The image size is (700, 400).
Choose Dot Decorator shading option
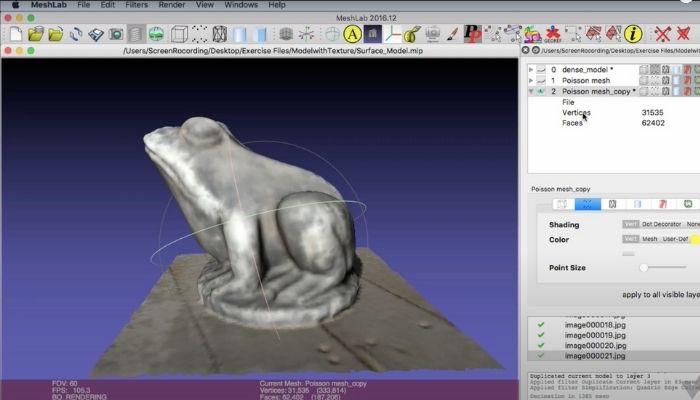pyautogui.click(x=661, y=224)
